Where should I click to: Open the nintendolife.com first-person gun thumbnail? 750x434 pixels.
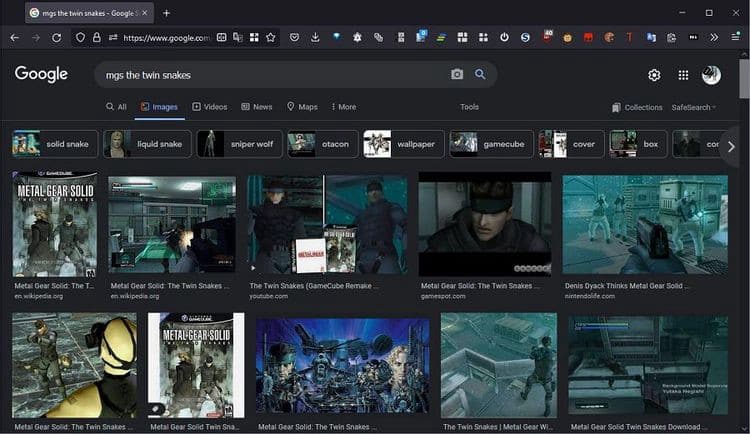(x=645, y=224)
